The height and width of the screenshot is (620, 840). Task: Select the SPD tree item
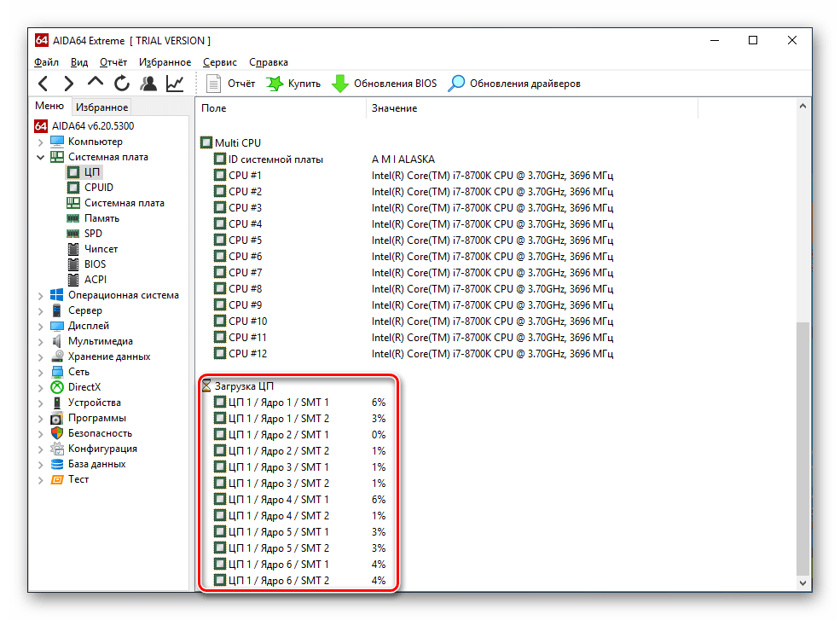point(93,234)
